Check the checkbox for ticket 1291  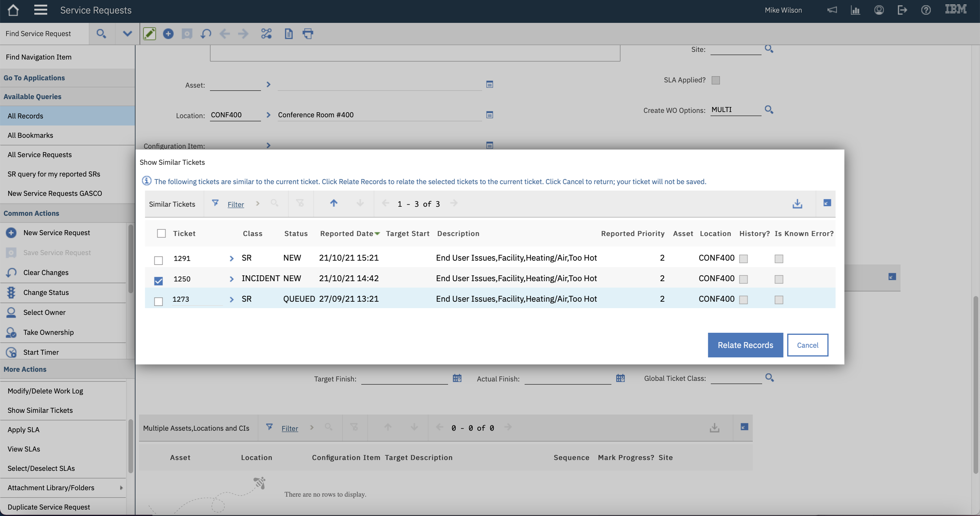click(158, 260)
